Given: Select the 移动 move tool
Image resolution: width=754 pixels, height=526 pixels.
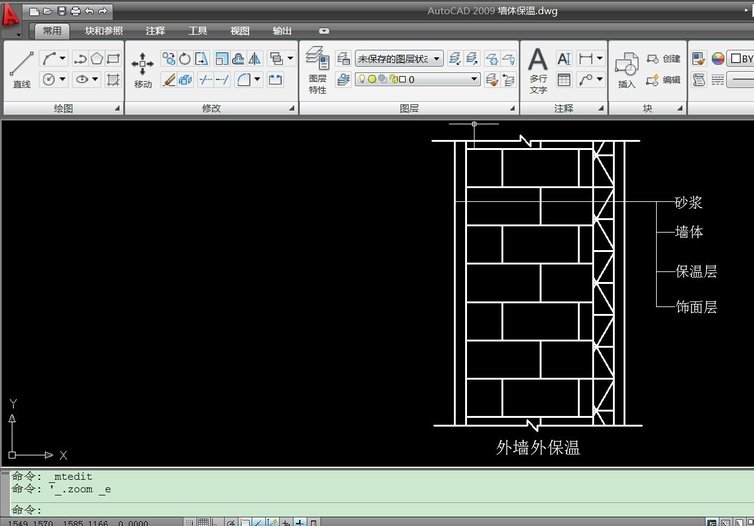Looking at the screenshot, I should (x=143, y=70).
